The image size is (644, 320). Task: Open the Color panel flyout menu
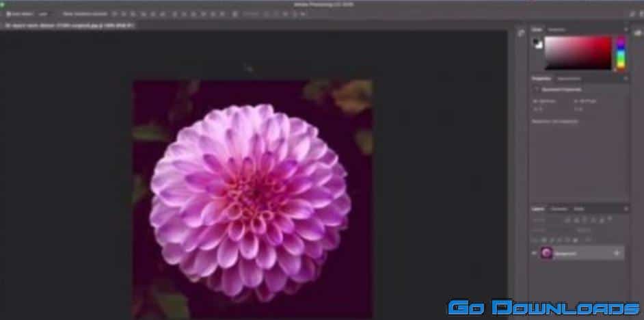tap(626, 29)
